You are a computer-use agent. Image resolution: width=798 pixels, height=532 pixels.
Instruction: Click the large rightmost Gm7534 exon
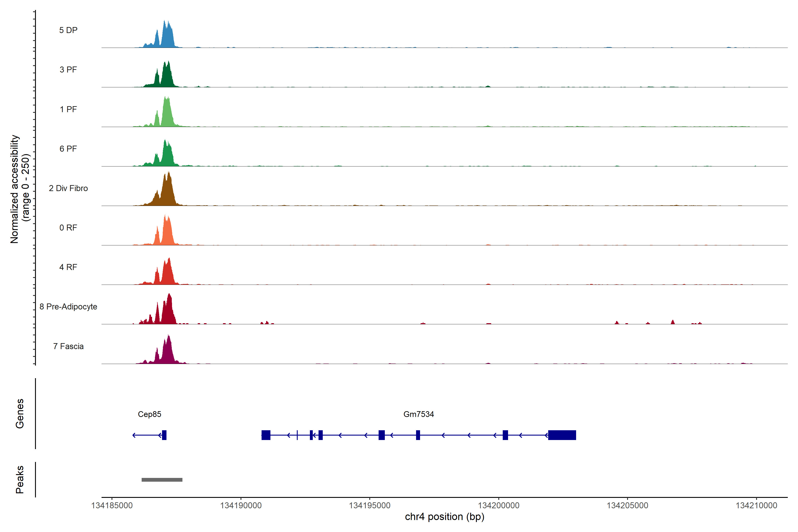click(x=562, y=435)
